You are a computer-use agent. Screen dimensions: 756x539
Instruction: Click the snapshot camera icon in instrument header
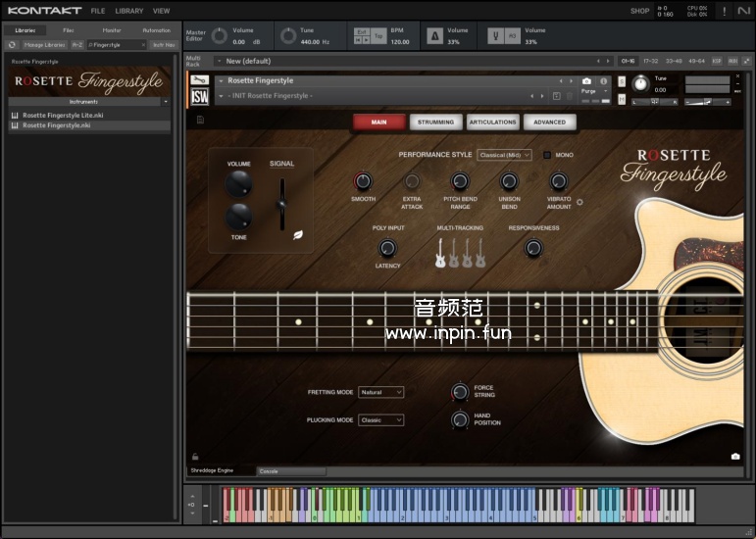586,81
